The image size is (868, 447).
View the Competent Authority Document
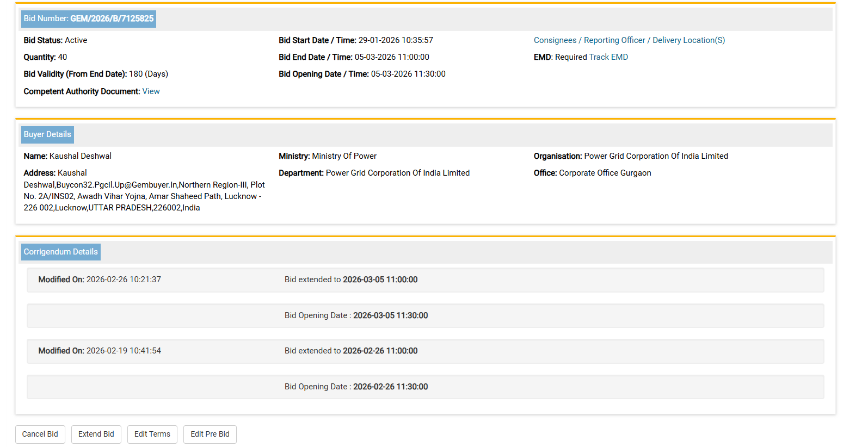[151, 91]
